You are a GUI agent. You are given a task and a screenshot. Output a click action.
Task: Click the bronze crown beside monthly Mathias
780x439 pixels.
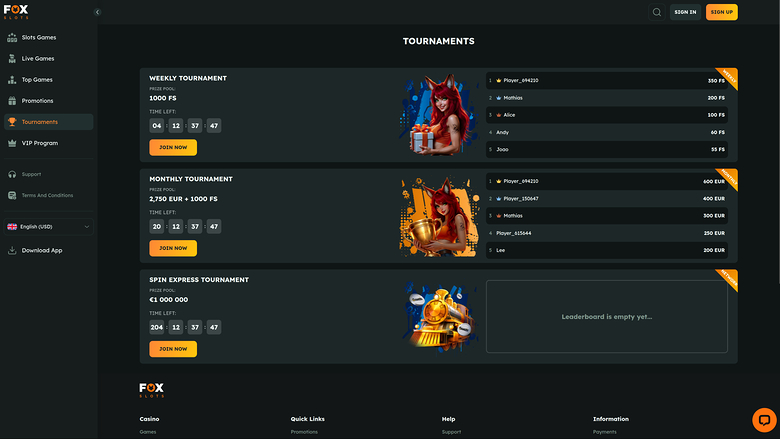pyautogui.click(x=498, y=216)
